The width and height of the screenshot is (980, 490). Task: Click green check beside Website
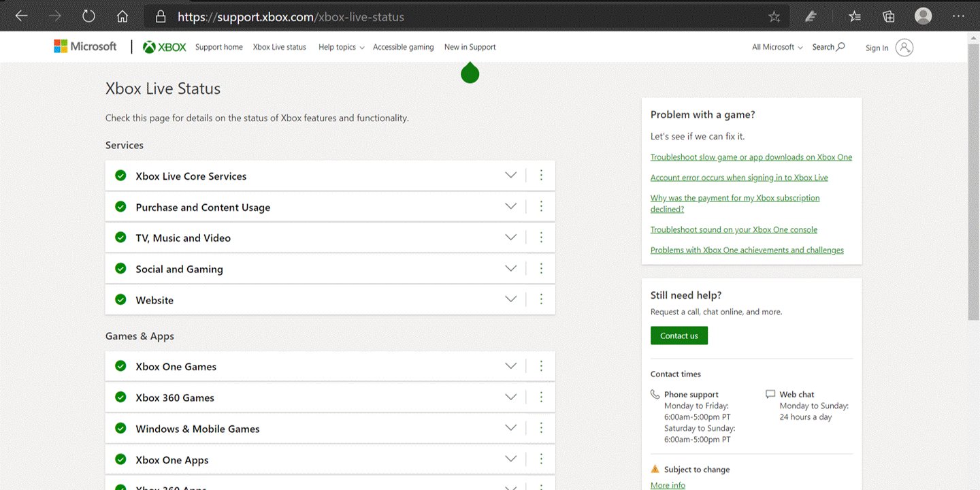coord(120,299)
